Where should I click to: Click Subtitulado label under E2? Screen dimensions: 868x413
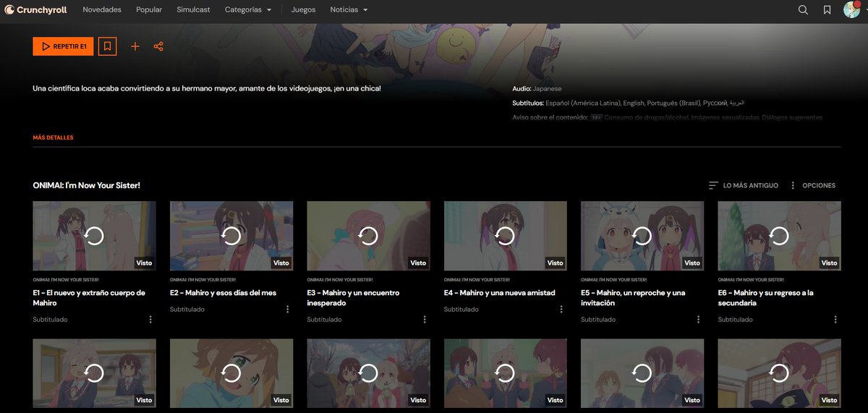click(187, 309)
